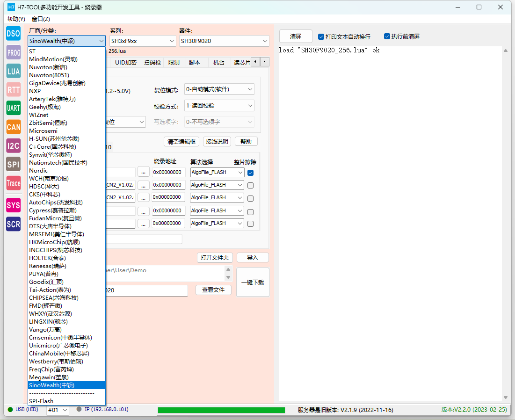Click the grey IP connection status indicator
515x420 pixels.
pyautogui.click(x=79, y=409)
